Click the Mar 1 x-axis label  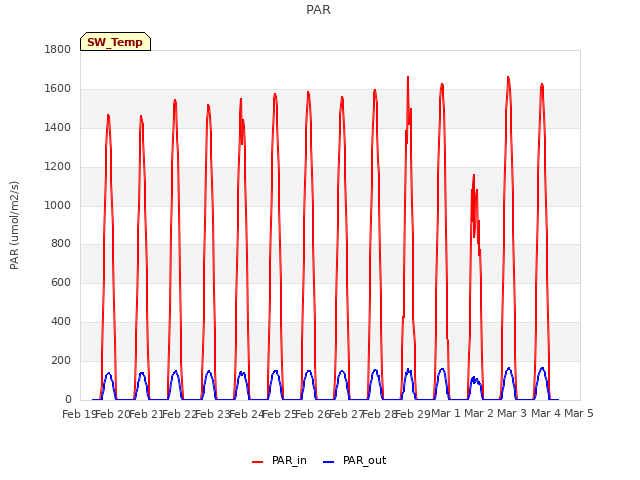[x=446, y=413]
